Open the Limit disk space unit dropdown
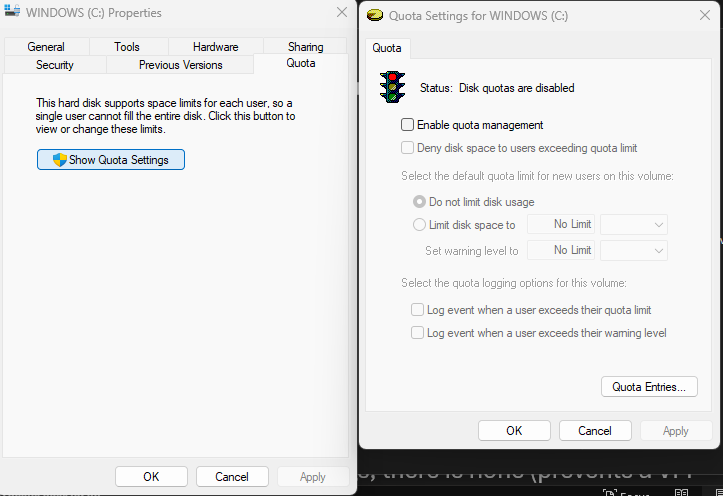The height and width of the screenshot is (496, 723). pyautogui.click(x=634, y=225)
